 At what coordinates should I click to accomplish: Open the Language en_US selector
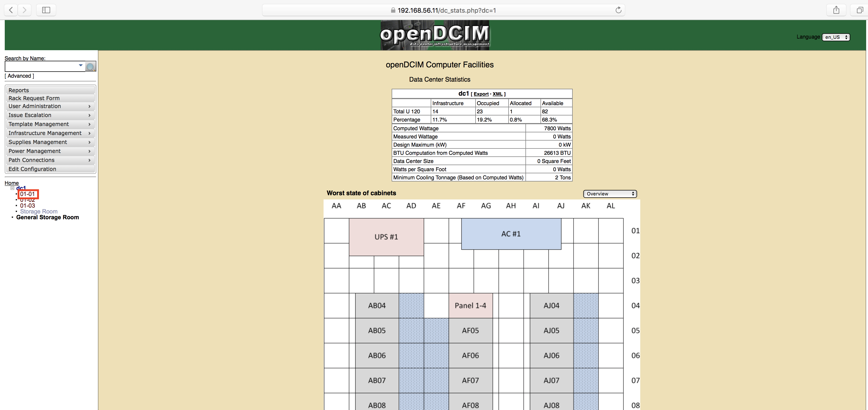click(836, 37)
